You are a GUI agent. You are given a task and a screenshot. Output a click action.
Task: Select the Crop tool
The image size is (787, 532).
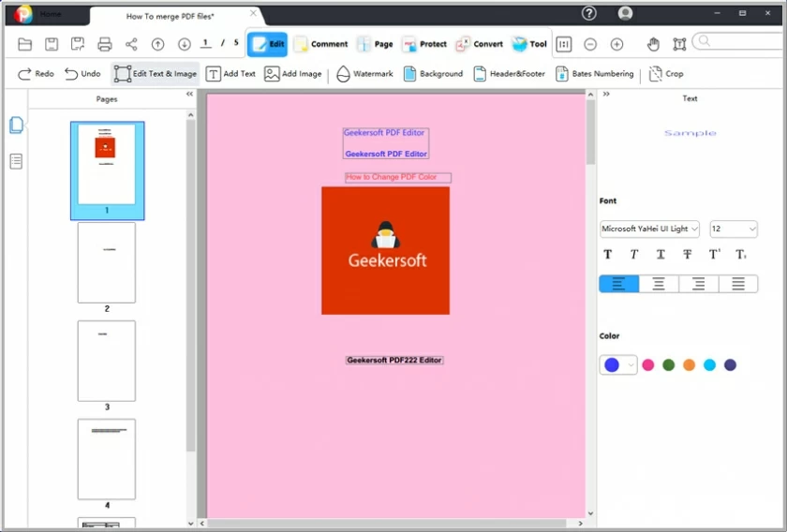pos(666,74)
